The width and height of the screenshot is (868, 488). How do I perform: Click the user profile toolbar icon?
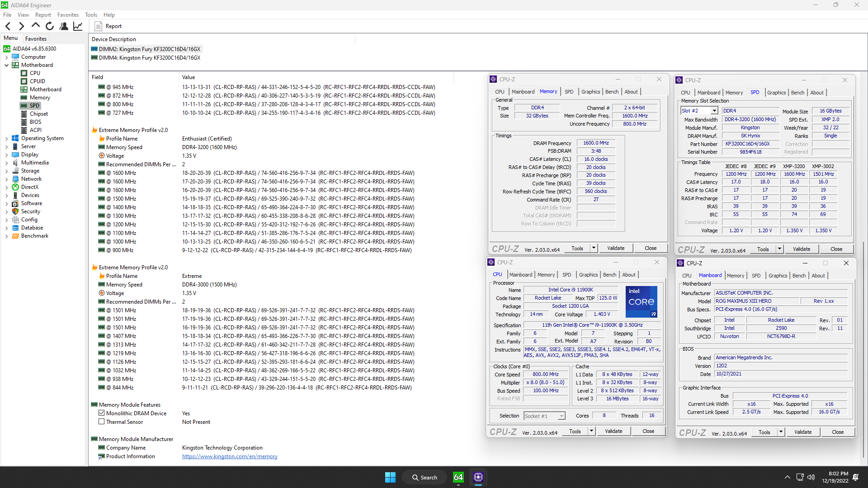pos(64,26)
